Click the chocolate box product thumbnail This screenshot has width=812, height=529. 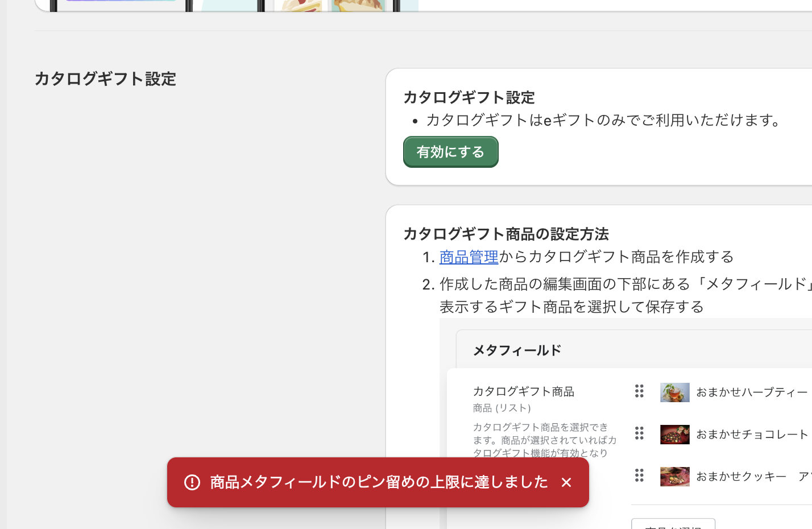674,435
